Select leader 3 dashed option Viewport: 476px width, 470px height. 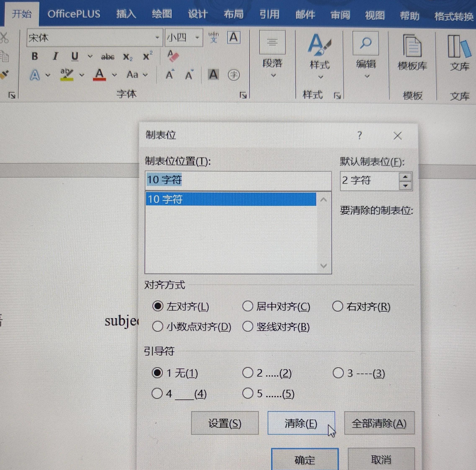(x=359, y=373)
